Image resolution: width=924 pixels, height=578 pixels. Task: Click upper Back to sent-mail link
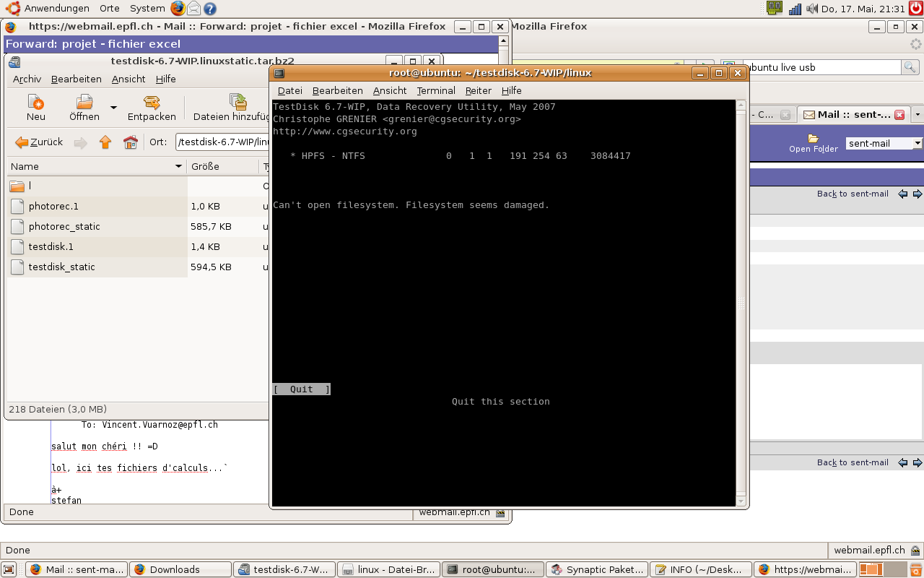pyautogui.click(x=853, y=194)
